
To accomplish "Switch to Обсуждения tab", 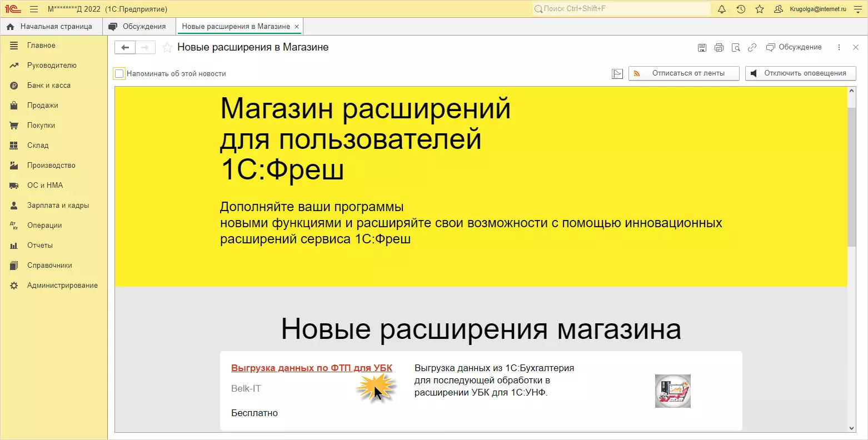I will point(138,26).
